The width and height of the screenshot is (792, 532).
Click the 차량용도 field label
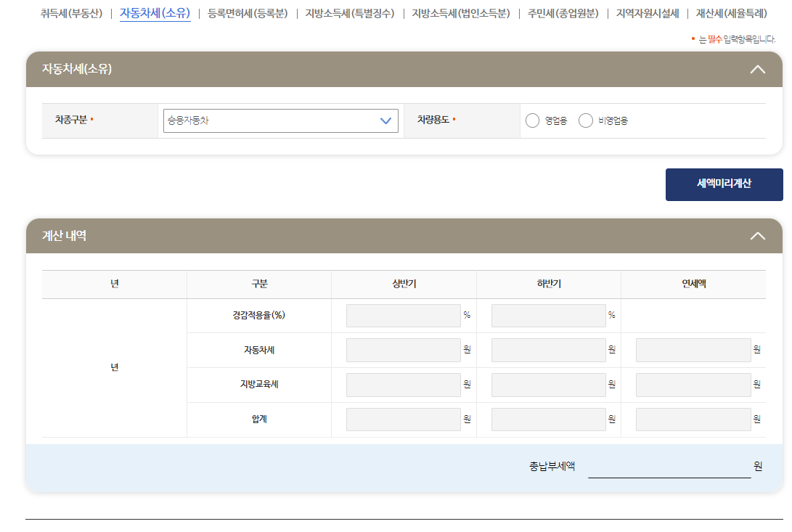433,120
